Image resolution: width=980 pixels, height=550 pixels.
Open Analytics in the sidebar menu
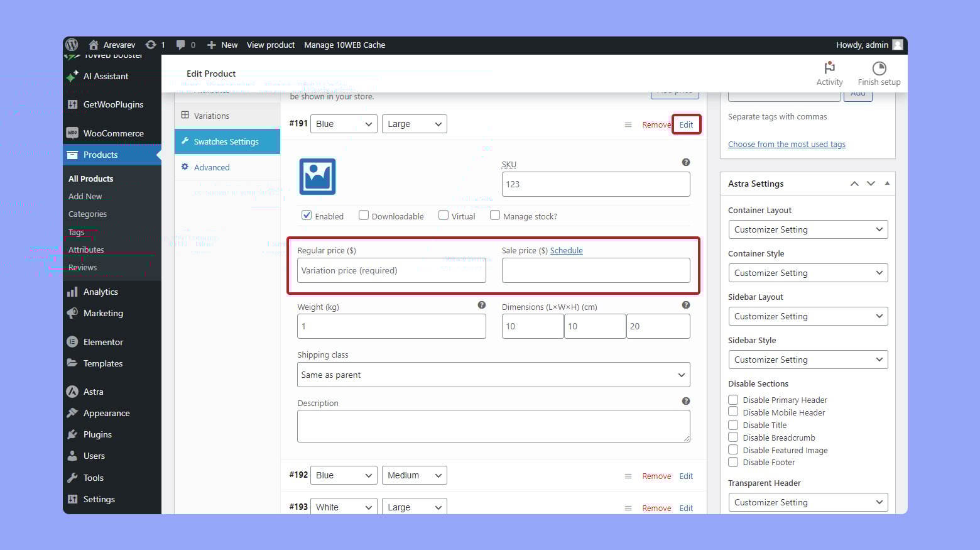pos(101,292)
